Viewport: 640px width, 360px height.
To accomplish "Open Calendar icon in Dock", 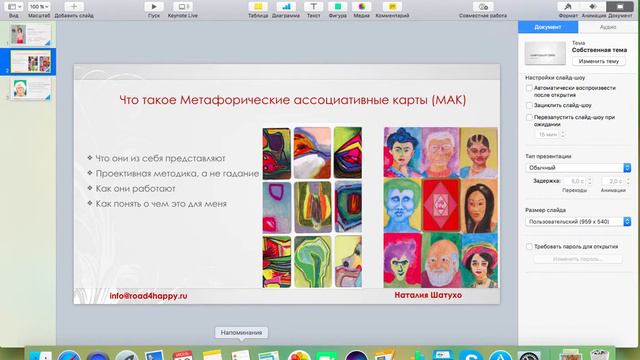I will tap(183, 354).
